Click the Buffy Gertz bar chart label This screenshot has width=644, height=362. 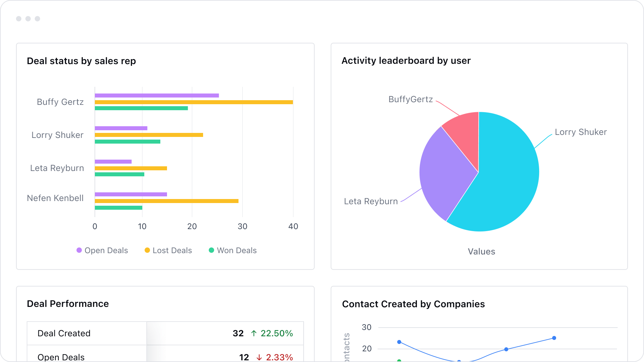click(60, 102)
